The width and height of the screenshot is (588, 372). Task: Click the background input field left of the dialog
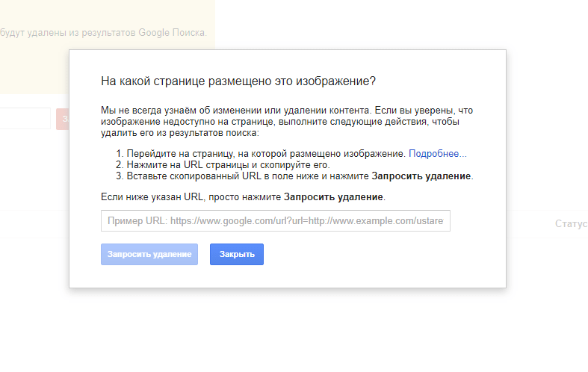click(x=25, y=119)
